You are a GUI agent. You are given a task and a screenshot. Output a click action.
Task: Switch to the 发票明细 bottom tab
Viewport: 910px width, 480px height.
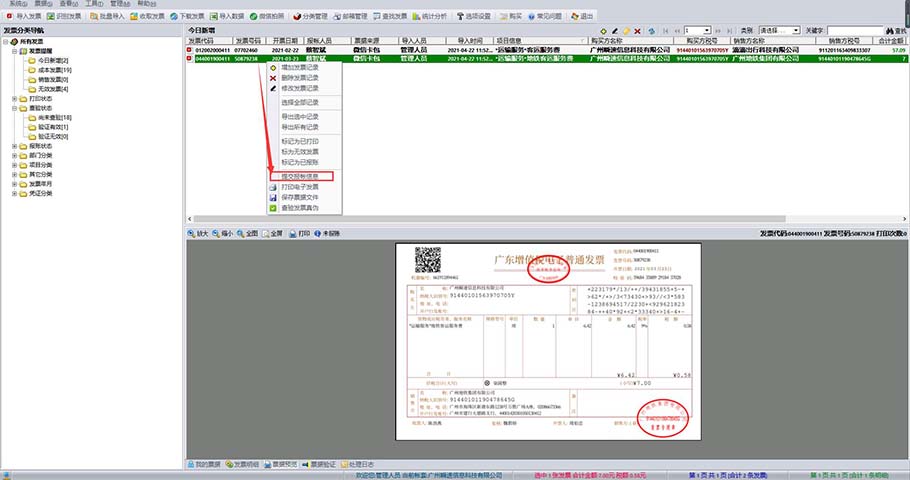245,464
